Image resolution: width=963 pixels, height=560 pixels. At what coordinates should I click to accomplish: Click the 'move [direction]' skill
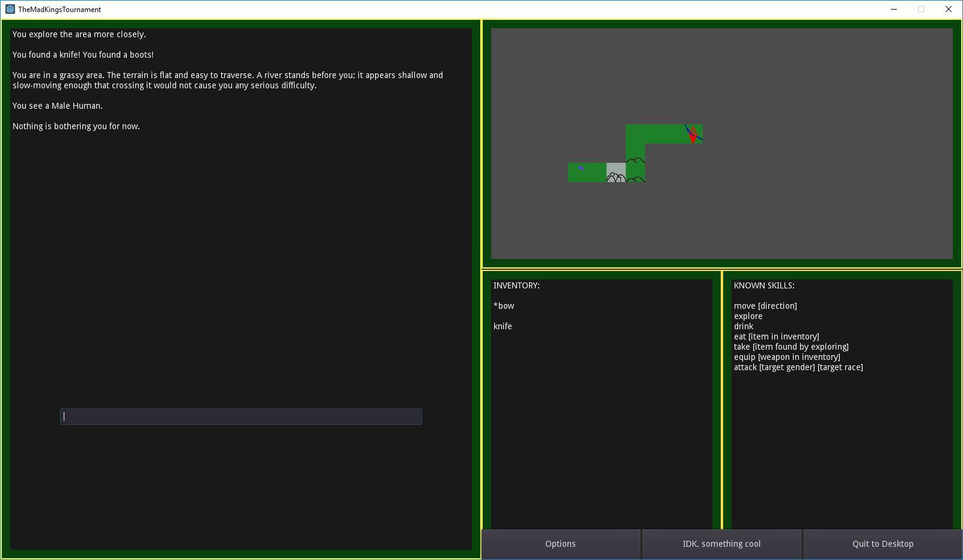[765, 306]
